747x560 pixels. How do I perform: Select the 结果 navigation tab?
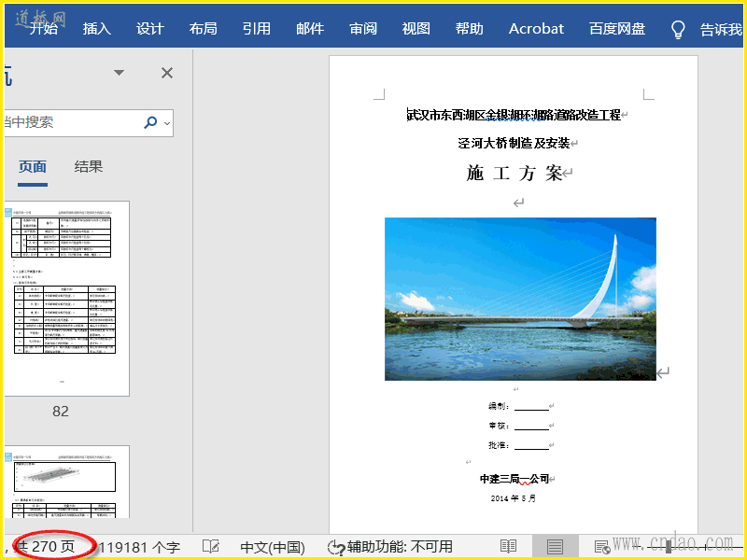(89, 167)
